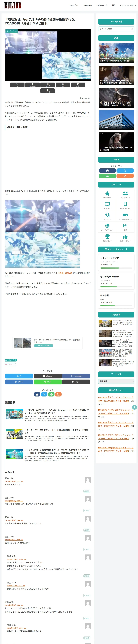Image resolution: width=138 pixels, height=644 pixels.
Task: Open the シングルプレイヤー gamepad category
Action: click(x=125, y=216)
